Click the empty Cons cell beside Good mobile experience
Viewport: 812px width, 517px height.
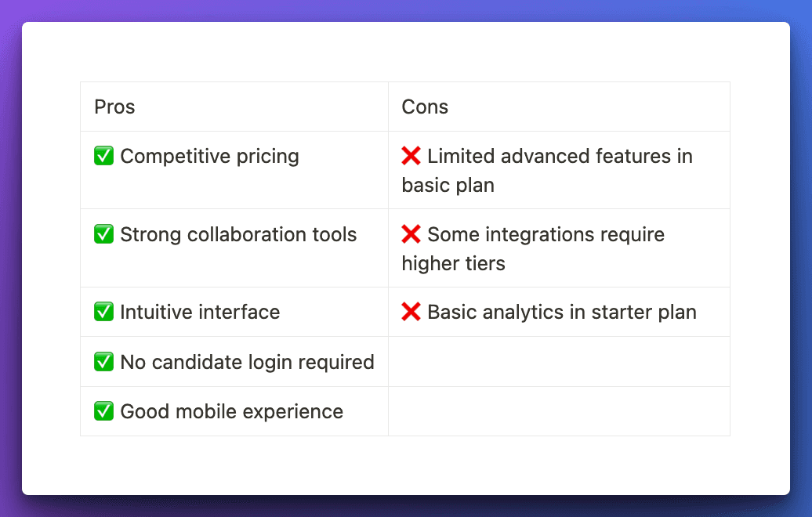(x=559, y=411)
